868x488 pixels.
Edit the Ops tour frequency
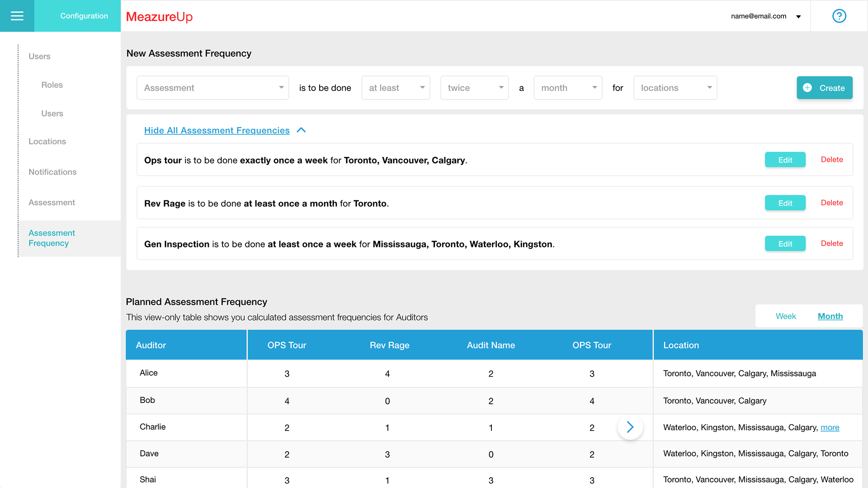click(x=785, y=160)
